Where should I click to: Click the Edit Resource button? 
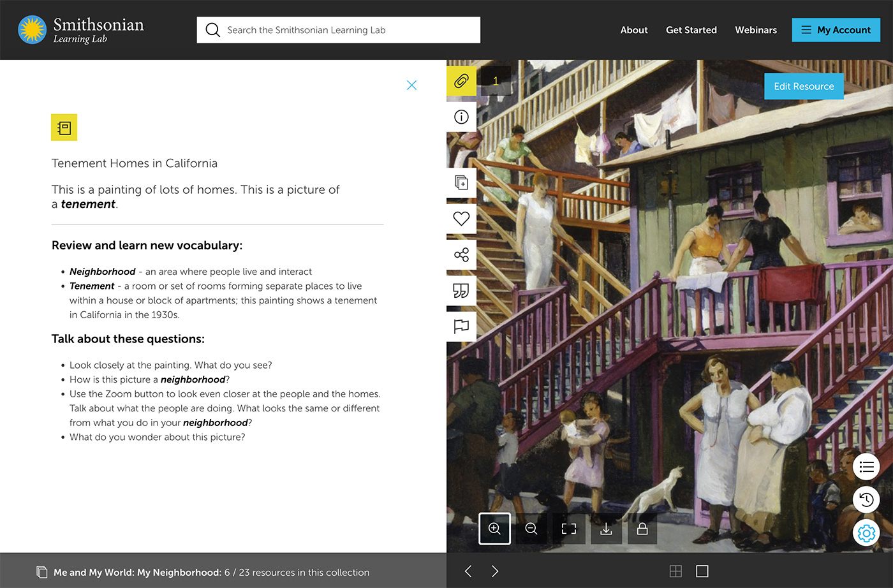tap(804, 86)
